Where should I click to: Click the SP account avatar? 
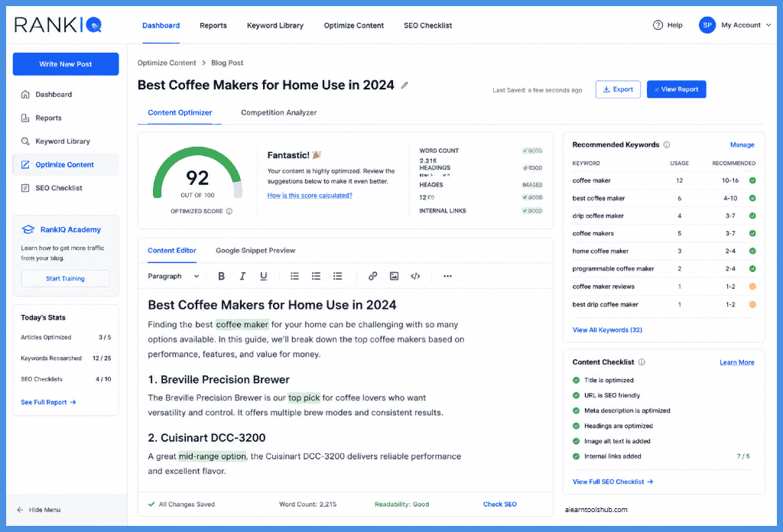pos(707,25)
